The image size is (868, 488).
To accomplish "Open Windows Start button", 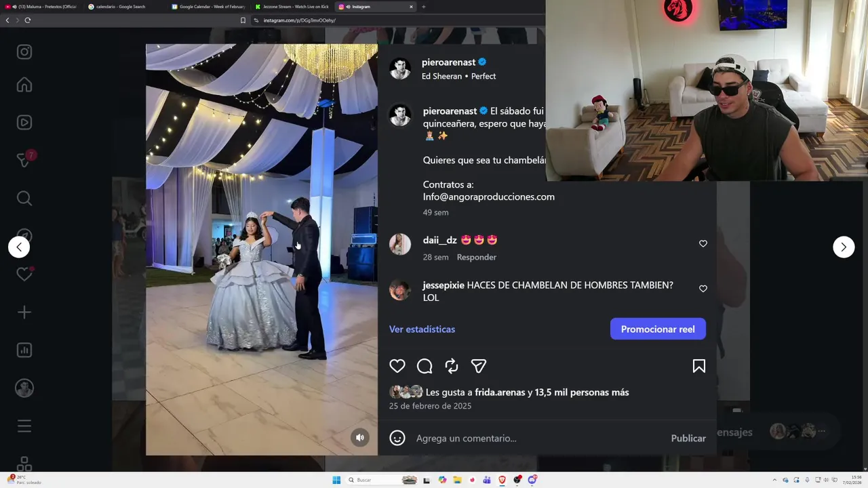I will click(336, 480).
